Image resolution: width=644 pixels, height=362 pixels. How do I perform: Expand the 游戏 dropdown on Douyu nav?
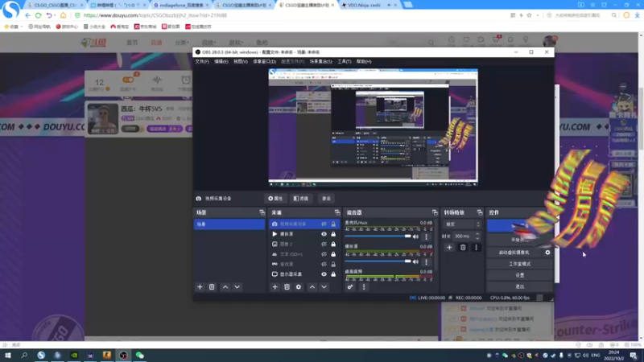point(236,43)
